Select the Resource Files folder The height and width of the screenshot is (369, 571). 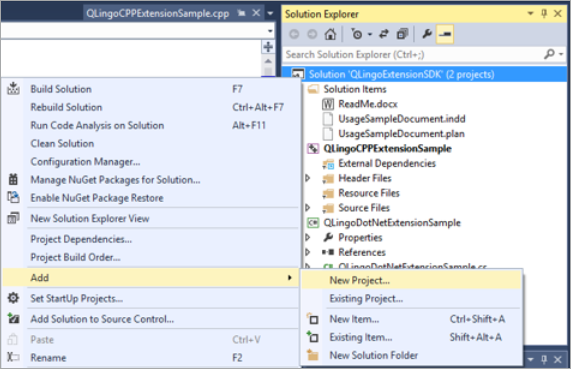click(x=369, y=193)
